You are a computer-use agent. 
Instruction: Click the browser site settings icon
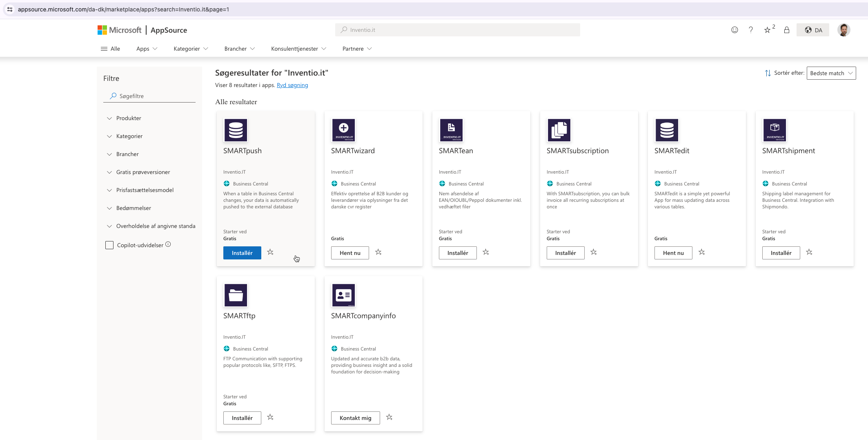coord(10,9)
